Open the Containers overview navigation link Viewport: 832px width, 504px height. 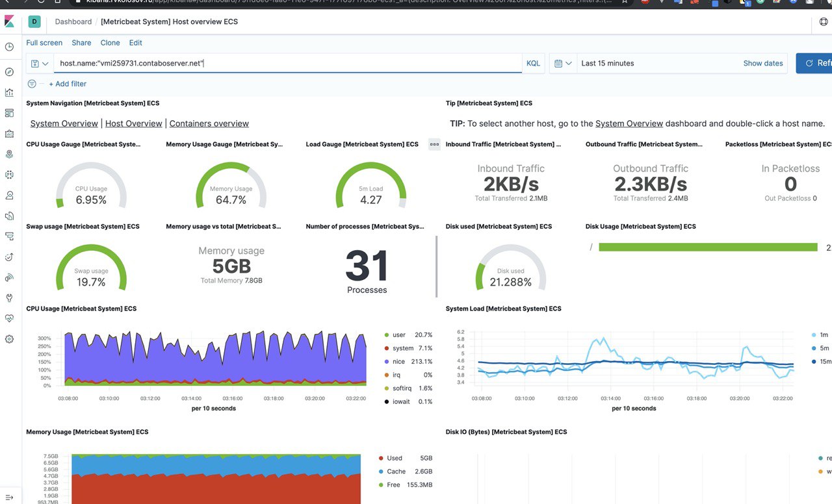pos(209,123)
